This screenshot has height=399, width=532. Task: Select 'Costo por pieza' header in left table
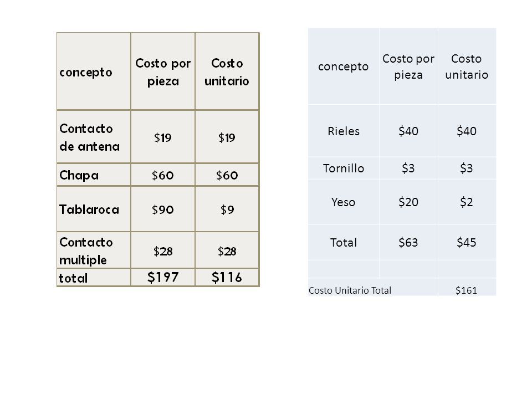[163, 71]
